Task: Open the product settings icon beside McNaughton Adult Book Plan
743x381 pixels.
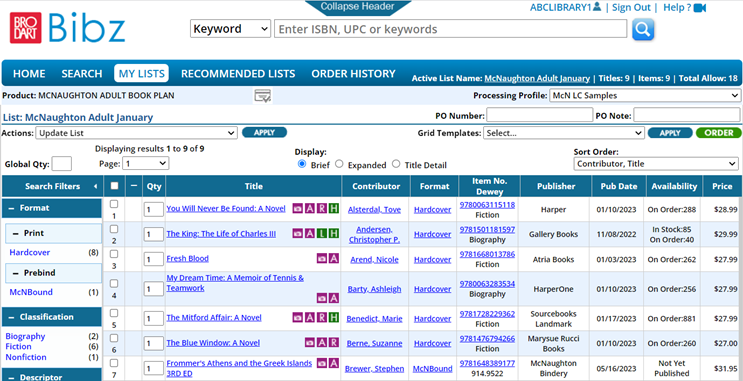Action: point(263,96)
